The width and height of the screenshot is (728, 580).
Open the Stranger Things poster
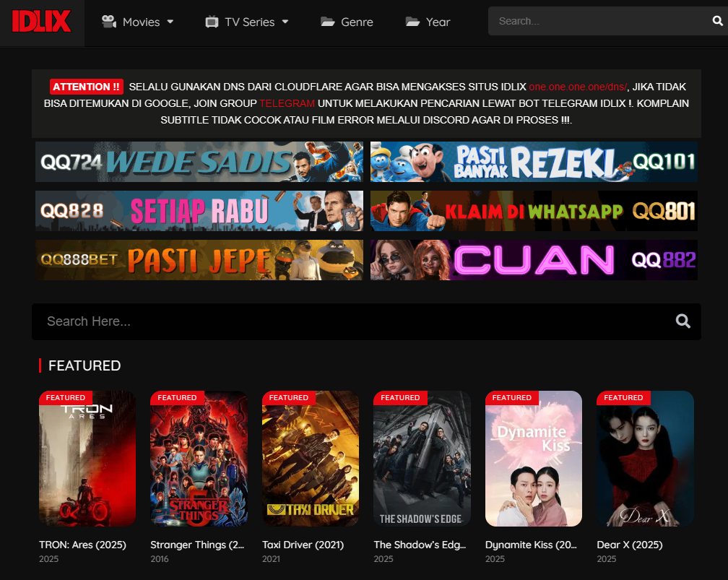[x=199, y=459]
